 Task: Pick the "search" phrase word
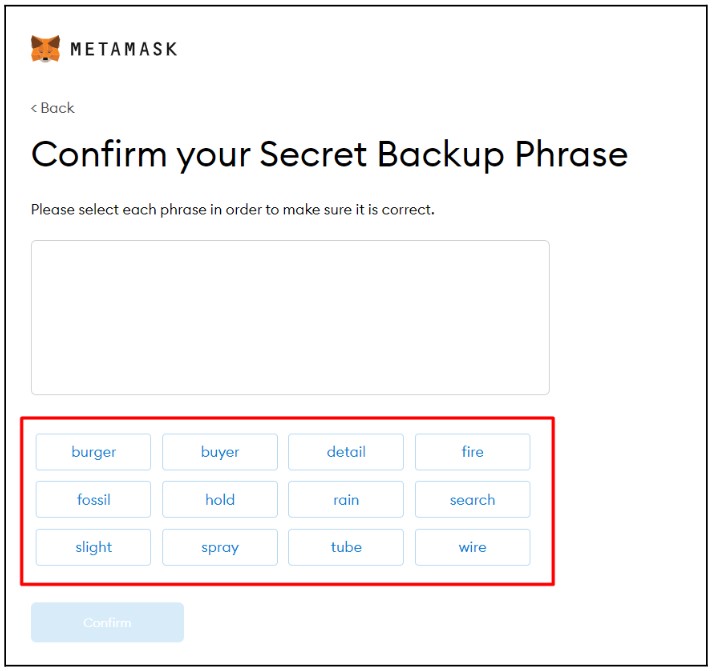[472, 500]
